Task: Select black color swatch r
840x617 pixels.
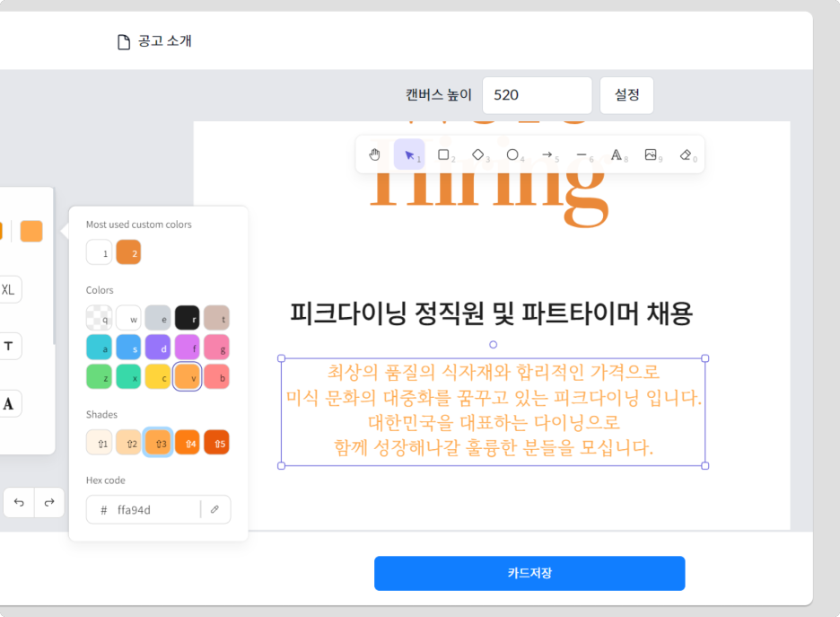Action: (x=188, y=318)
